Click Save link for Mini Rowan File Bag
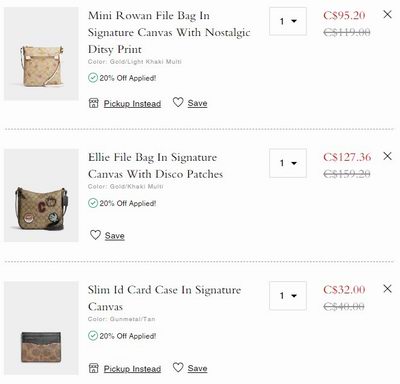The height and width of the screenshot is (384, 400). click(x=197, y=103)
